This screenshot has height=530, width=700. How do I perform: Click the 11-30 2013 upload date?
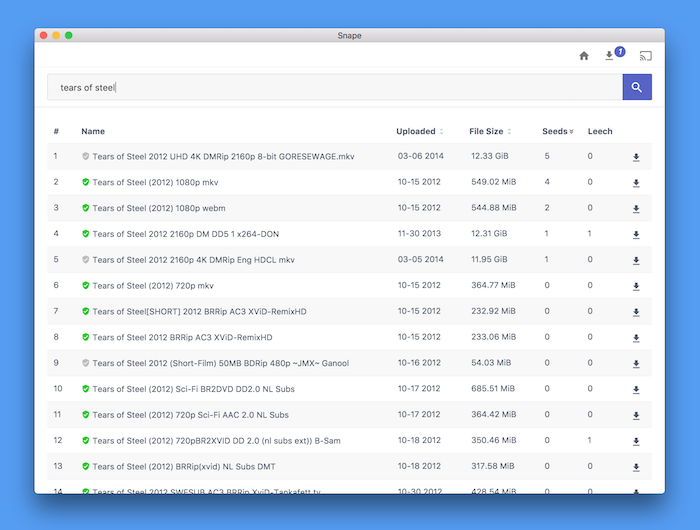click(419, 234)
